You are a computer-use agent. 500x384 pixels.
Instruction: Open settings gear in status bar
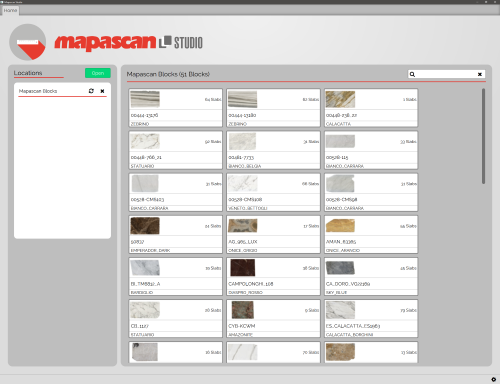[x=494, y=379]
